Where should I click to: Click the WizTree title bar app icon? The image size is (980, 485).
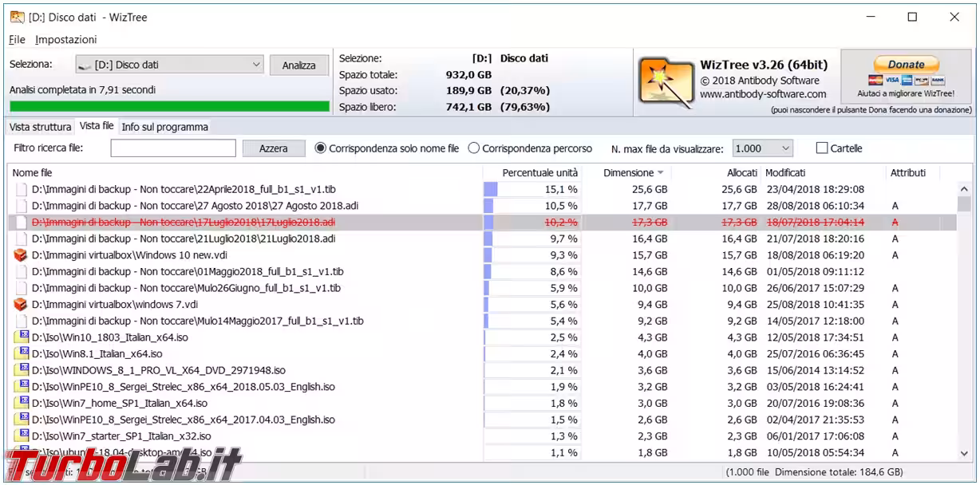point(17,17)
